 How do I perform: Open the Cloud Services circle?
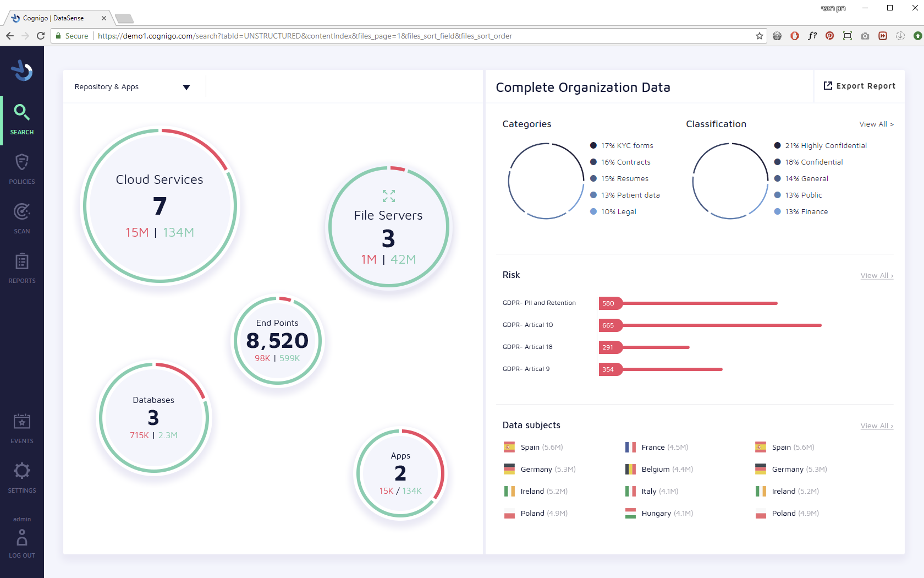tap(159, 206)
